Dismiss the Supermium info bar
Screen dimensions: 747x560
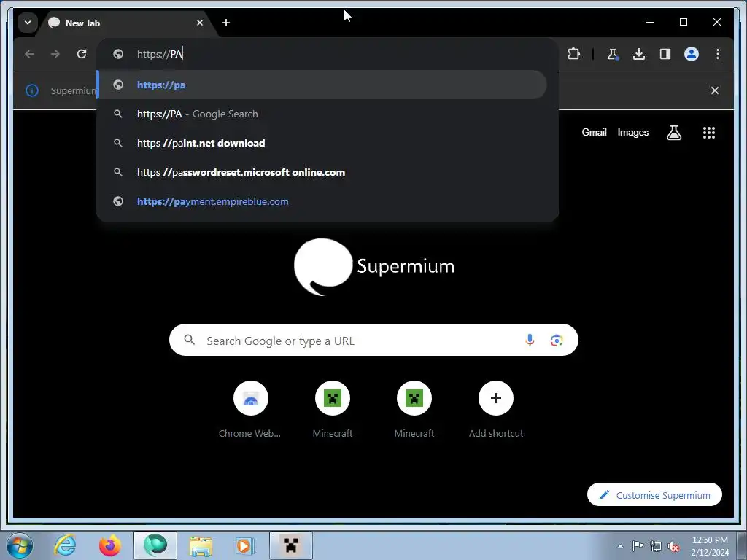point(715,90)
